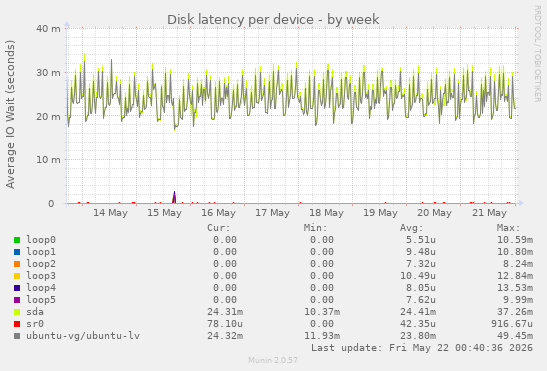Click sr0 current value 78.10u

225,324
